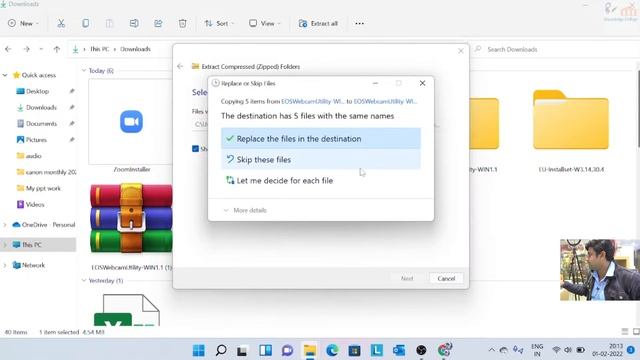Click the Paste icon in Explorer toolbar
This screenshot has width=640, height=360.
point(109,23)
